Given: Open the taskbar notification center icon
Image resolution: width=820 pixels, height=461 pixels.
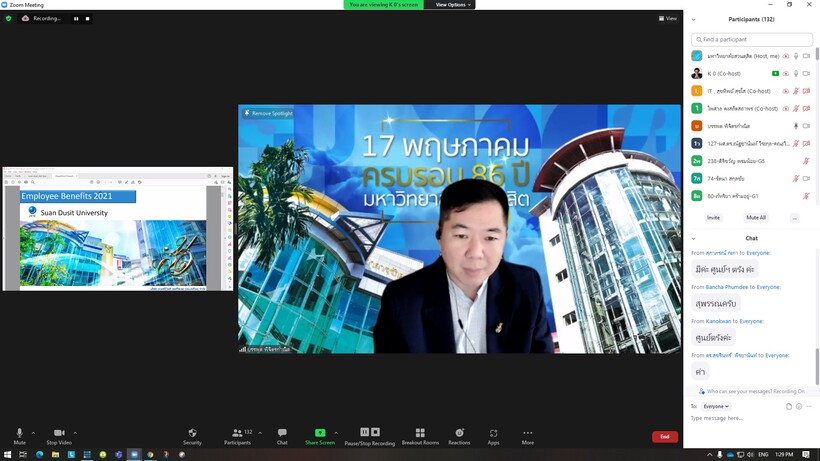Looking at the screenshot, I should coord(806,455).
